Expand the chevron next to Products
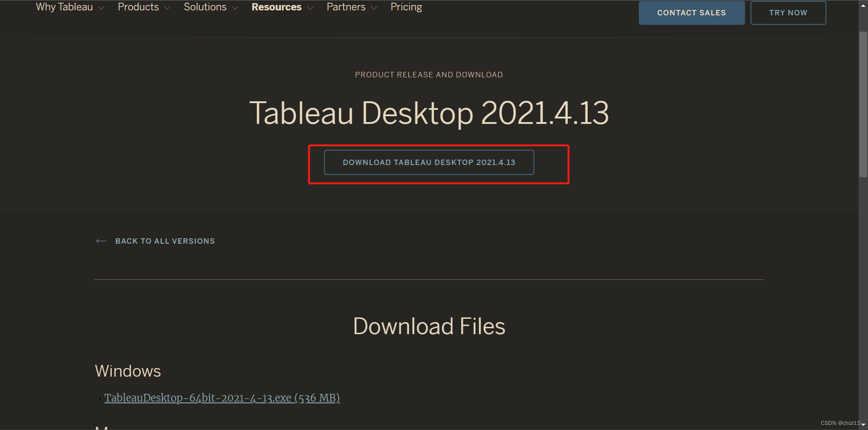Image resolution: width=868 pixels, height=430 pixels. pos(167,8)
